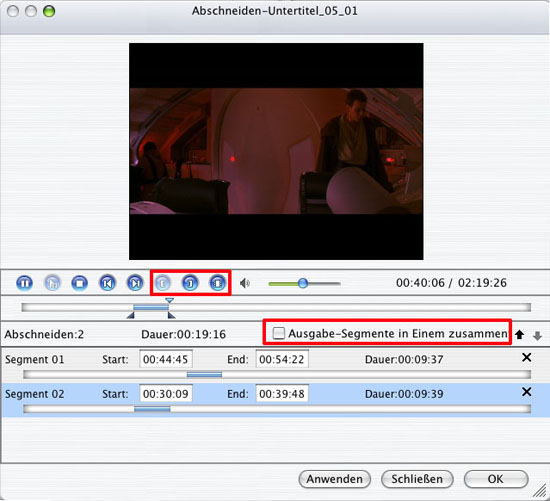This screenshot has width=550, height=501.
Task: Click the Anwenden button
Action: pos(335,479)
